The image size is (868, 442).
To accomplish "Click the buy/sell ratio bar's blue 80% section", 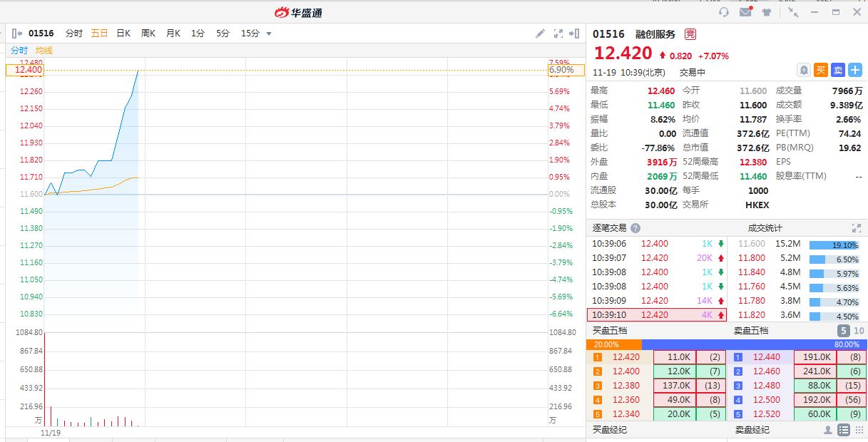I will tap(755, 344).
